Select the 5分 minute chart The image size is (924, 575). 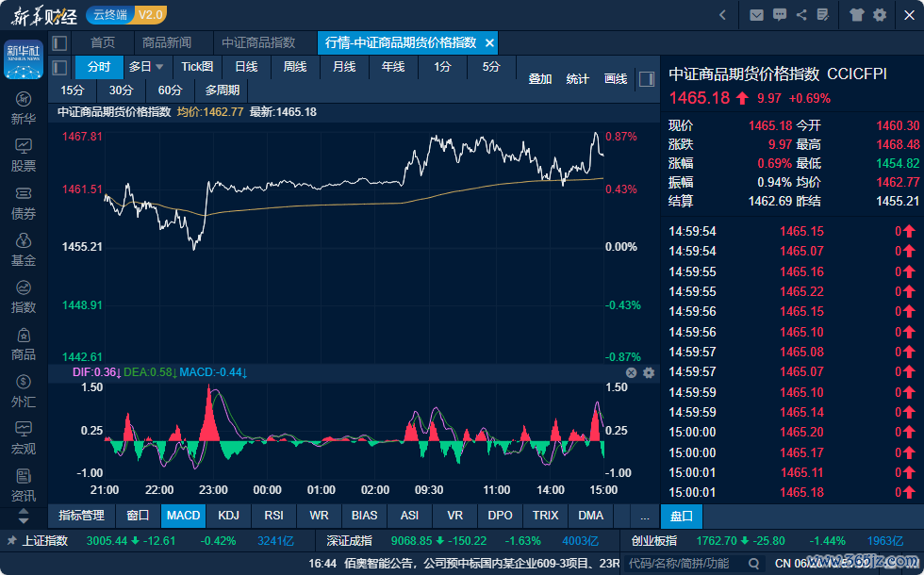(491, 67)
